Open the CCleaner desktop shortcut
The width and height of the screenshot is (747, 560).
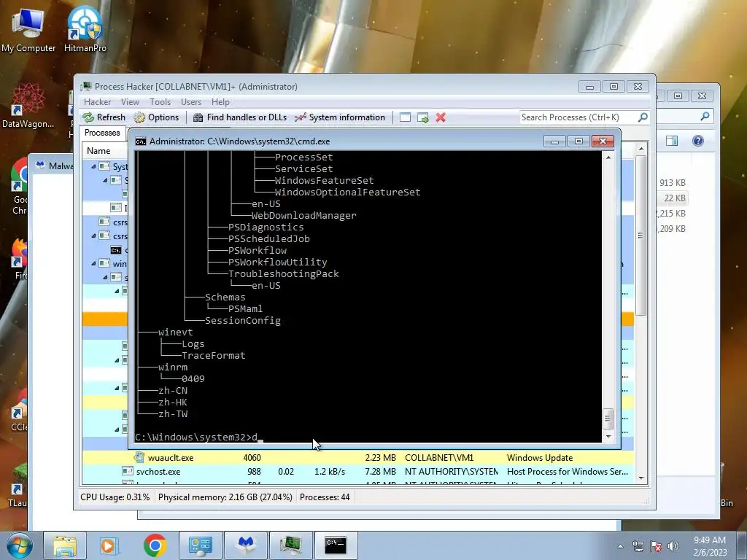[x=19, y=409]
